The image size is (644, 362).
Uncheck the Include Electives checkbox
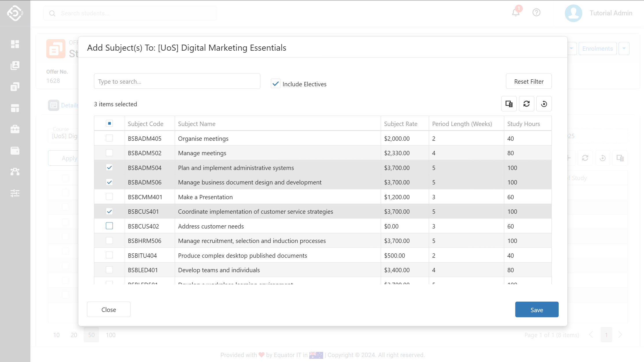[276, 84]
